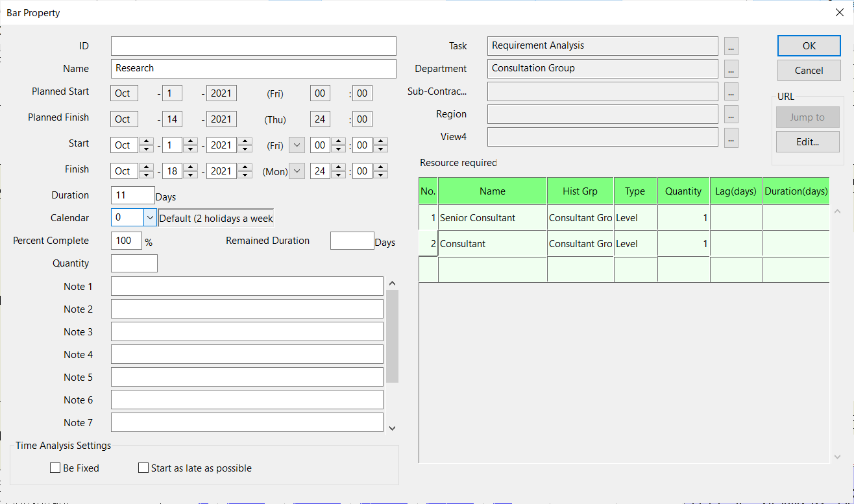The image size is (854, 504).
Task: Click the resource table scroll down arrow
Action: [836, 457]
